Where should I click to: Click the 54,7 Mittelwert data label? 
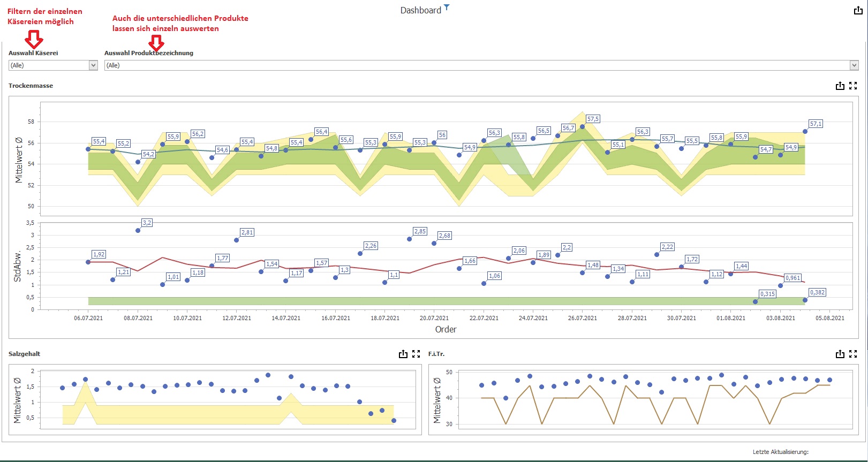766,149
